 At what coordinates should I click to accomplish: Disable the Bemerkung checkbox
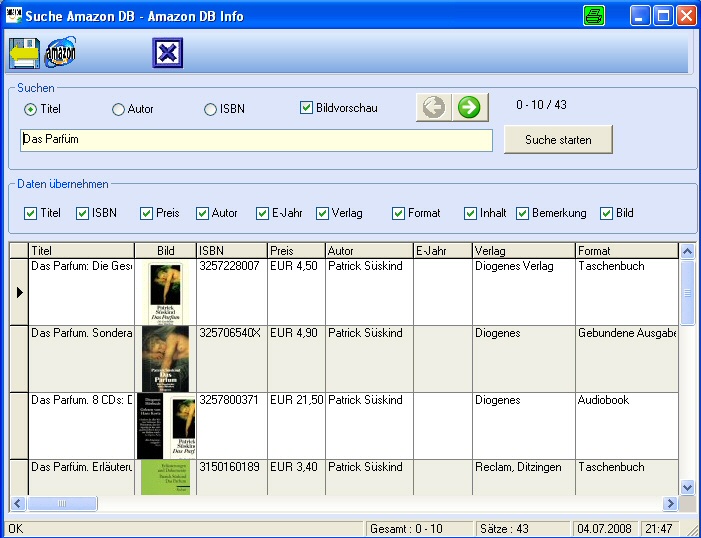click(x=522, y=213)
